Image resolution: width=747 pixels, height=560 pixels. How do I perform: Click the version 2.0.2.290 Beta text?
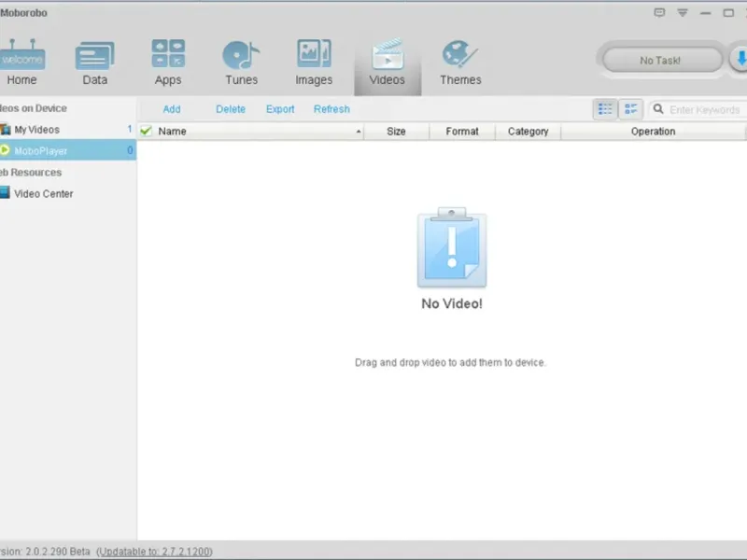pos(45,552)
